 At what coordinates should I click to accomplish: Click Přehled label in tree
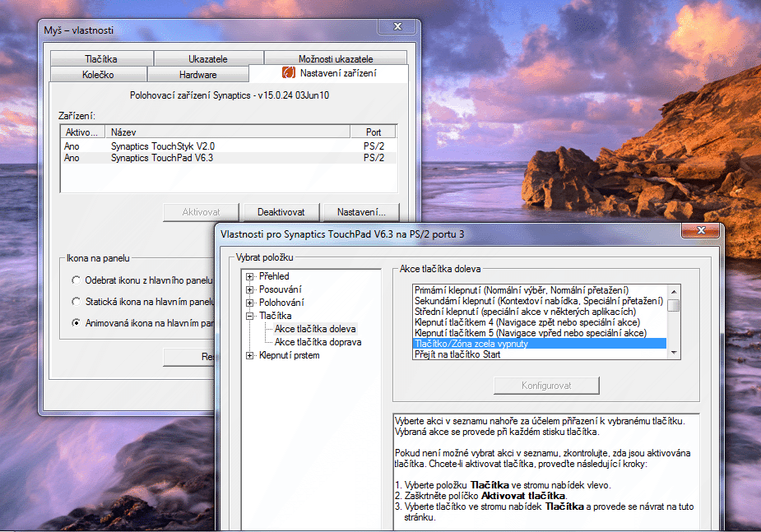[x=274, y=276]
